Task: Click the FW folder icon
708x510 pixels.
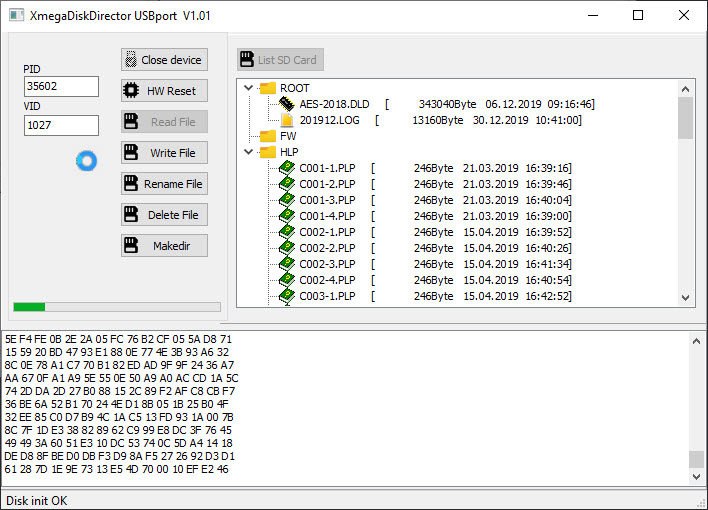Action: pyautogui.click(x=268, y=136)
